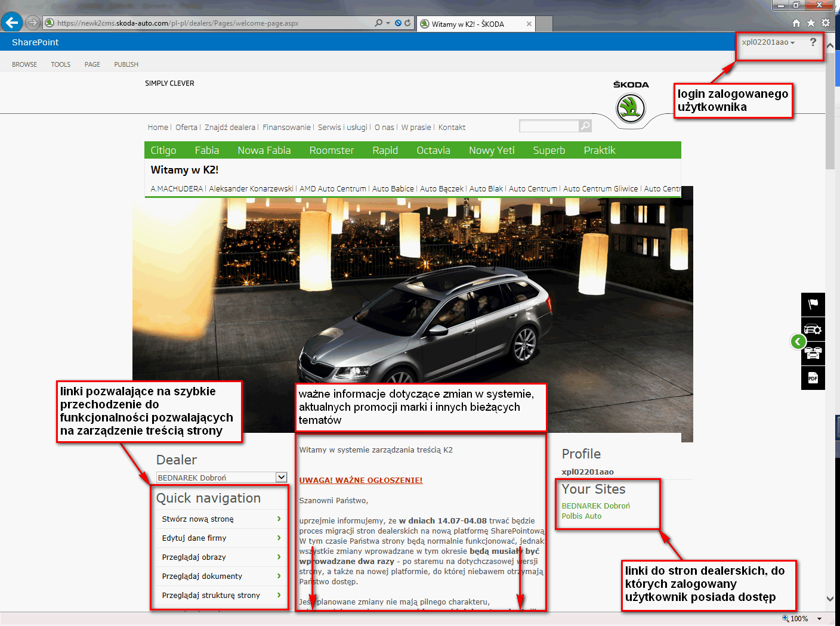The height and width of the screenshot is (626, 840).
Task: Click arrow next to Stwórz nową stronę
Action: coord(279,519)
